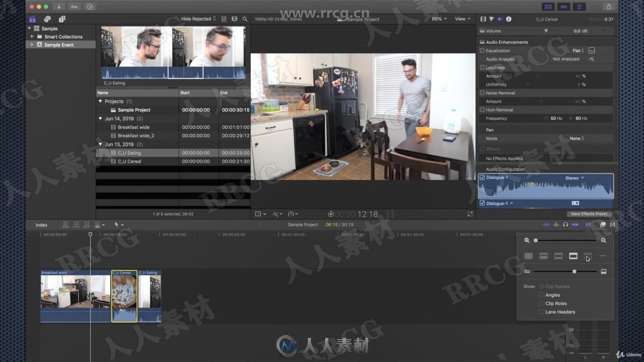The height and width of the screenshot is (362, 644).
Task: Open the Flat equalization preset dropdown
Action: point(578,50)
